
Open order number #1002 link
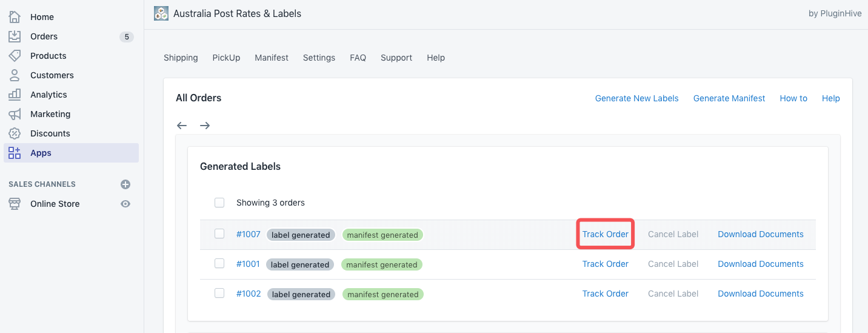(x=249, y=294)
